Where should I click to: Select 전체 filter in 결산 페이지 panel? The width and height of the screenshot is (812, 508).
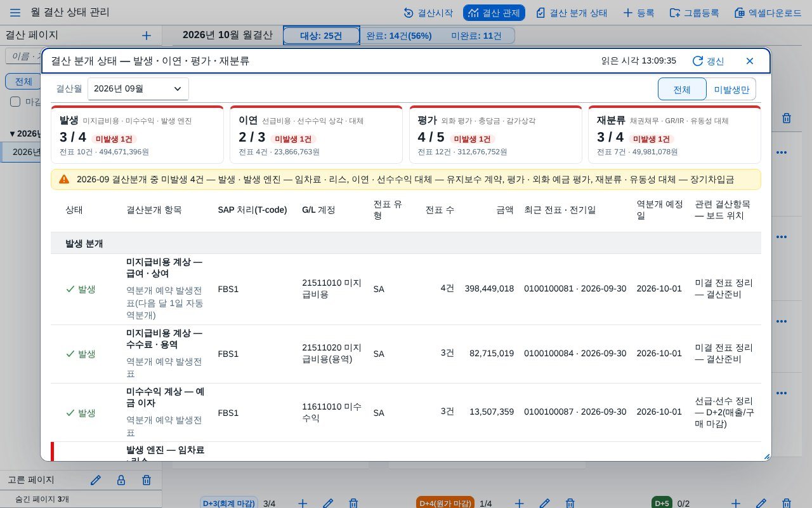[x=23, y=81]
